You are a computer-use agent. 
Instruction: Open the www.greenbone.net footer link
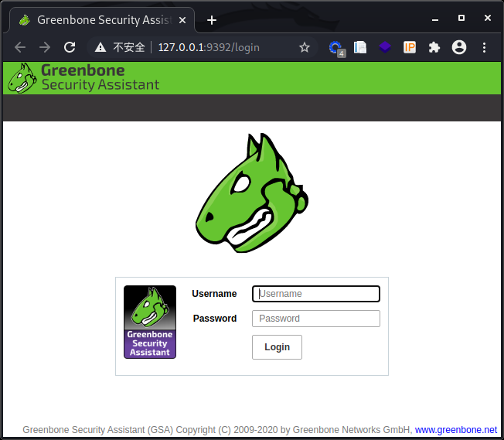click(x=456, y=430)
